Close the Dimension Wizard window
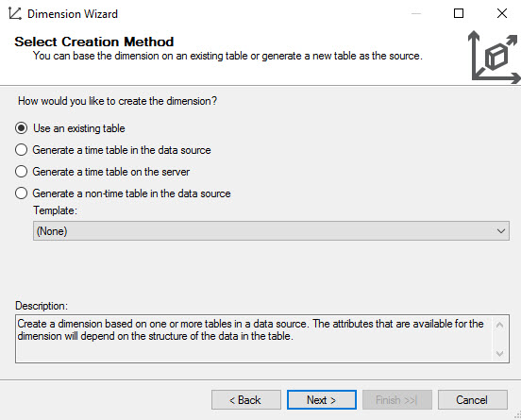This screenshot has width=521, height=420. point(502,13)
